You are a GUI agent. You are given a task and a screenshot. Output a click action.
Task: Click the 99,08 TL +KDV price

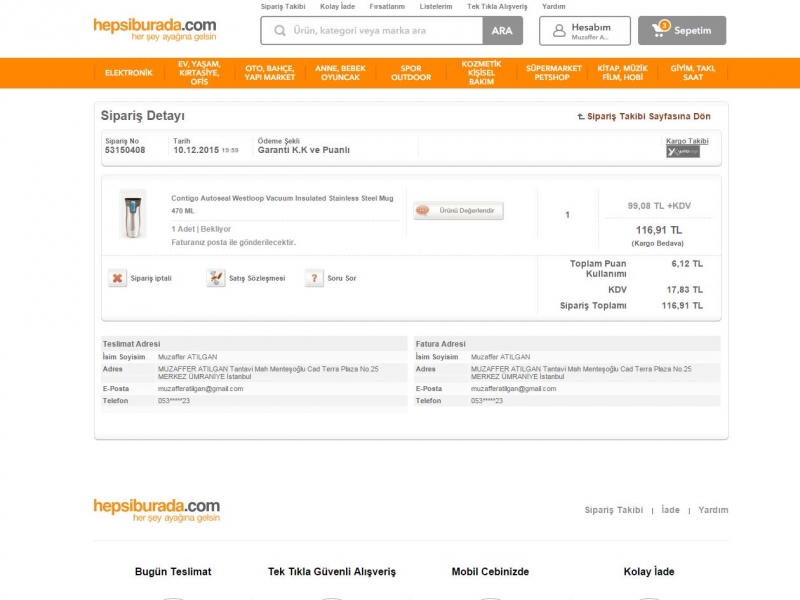click(659, 206)
